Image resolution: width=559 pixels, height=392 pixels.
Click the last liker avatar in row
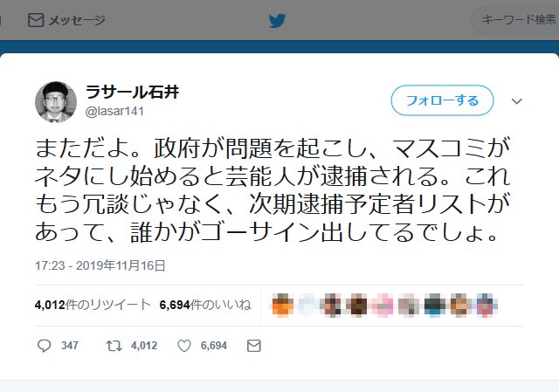485,305
